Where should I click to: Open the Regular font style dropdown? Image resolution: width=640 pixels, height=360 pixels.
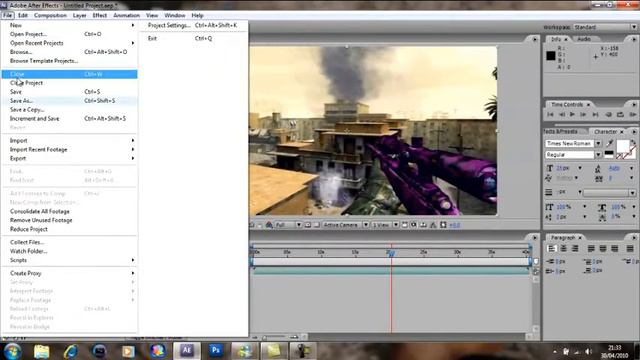(x=598, y=155)
